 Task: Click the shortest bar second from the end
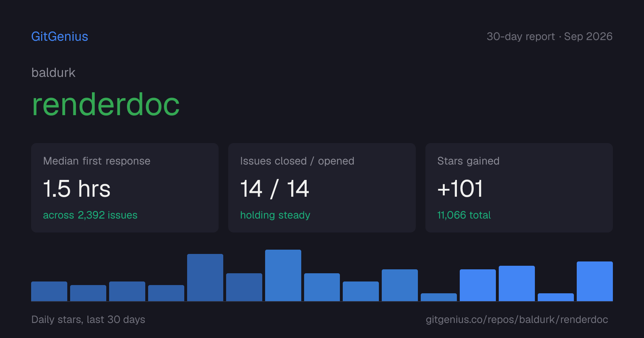[x=556, y=297]
